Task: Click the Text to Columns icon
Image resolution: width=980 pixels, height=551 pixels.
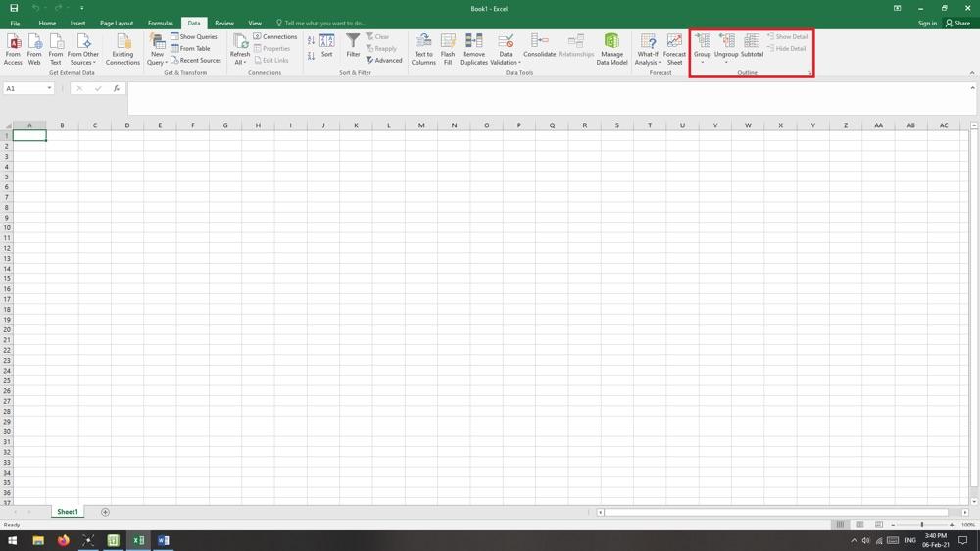Action: point(423,48)
